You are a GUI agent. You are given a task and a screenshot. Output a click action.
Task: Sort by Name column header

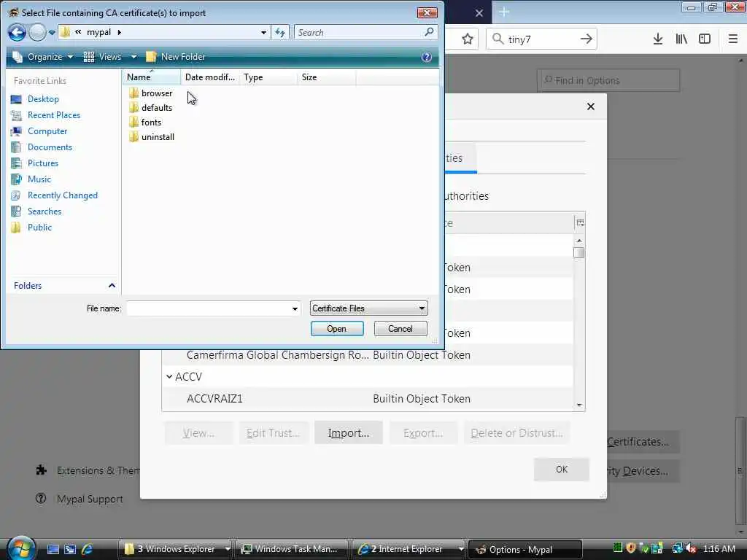tap(152, 77)
